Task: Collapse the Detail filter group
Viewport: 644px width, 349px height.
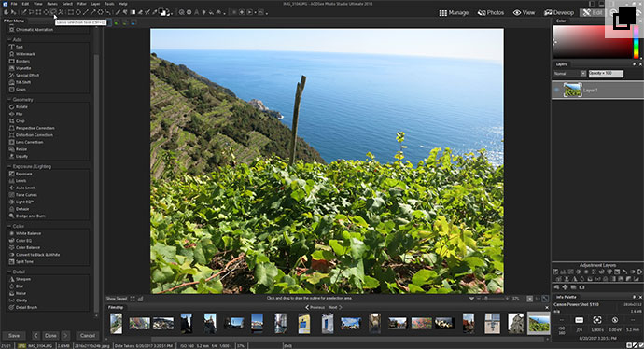Action: 9,272
